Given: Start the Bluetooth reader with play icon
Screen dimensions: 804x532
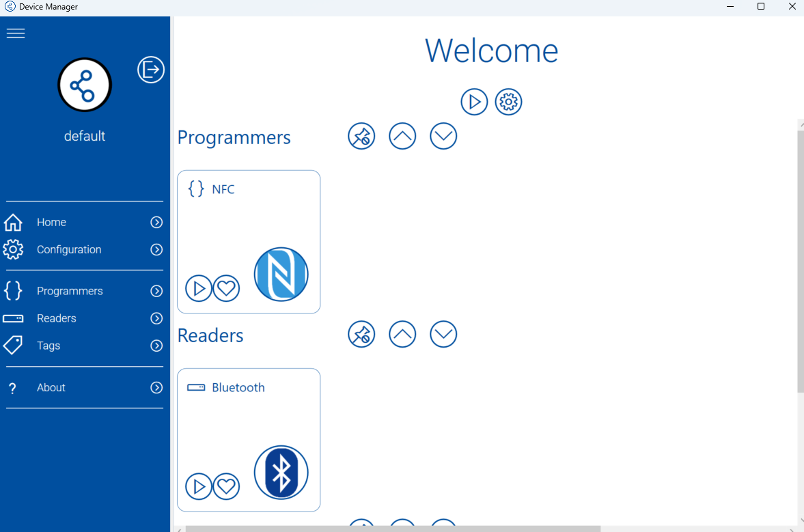Looking at the screenshot, I should click(198, 486).
